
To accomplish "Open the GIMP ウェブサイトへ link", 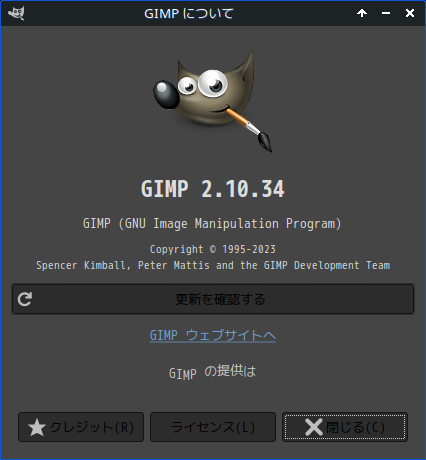I will [x=213, y=335].
